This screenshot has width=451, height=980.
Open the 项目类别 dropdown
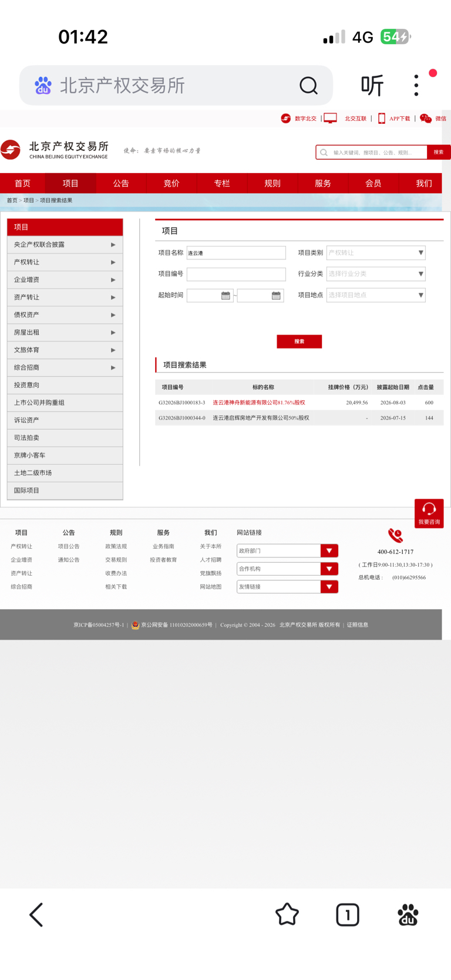376,253
